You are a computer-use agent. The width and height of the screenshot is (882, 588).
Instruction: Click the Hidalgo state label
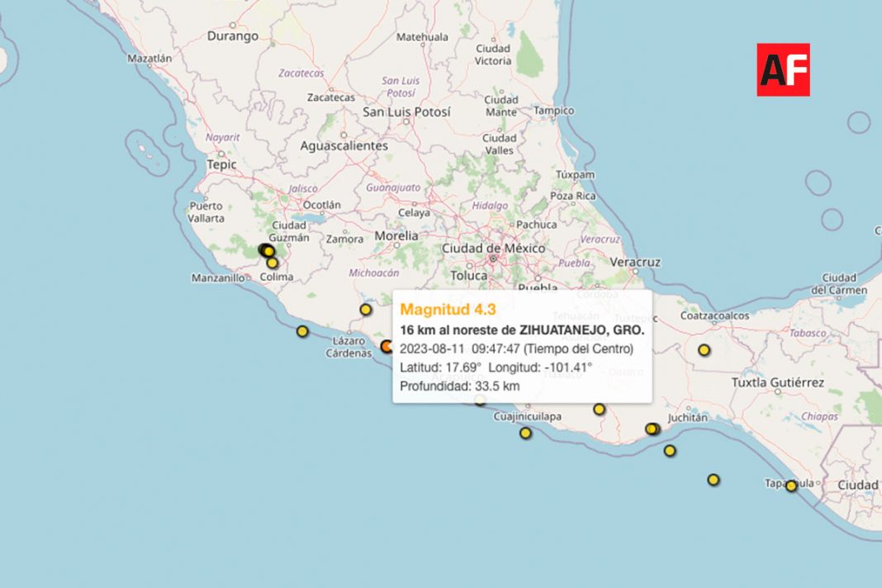coord(490,206)
